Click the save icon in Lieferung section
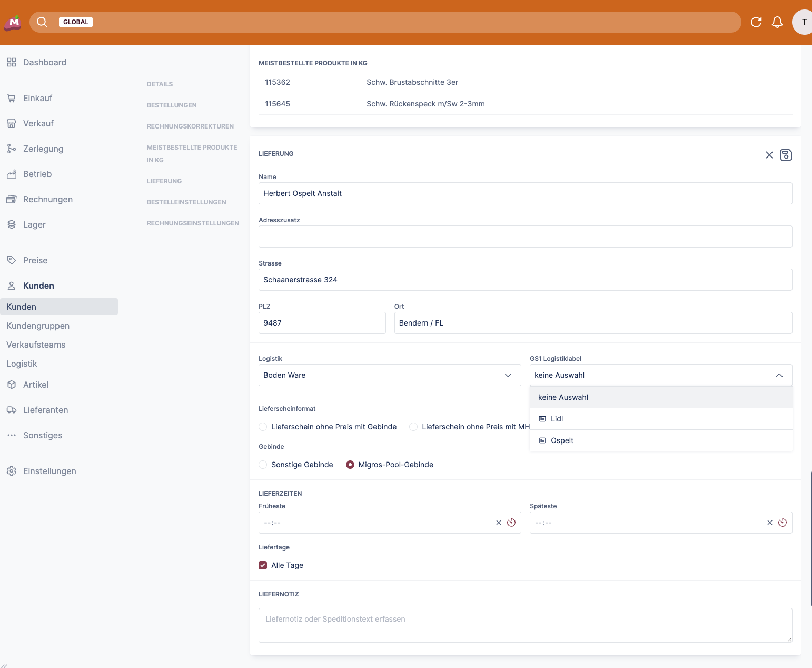The width and height of the screenshot is (812, 668). pos(786,155)
